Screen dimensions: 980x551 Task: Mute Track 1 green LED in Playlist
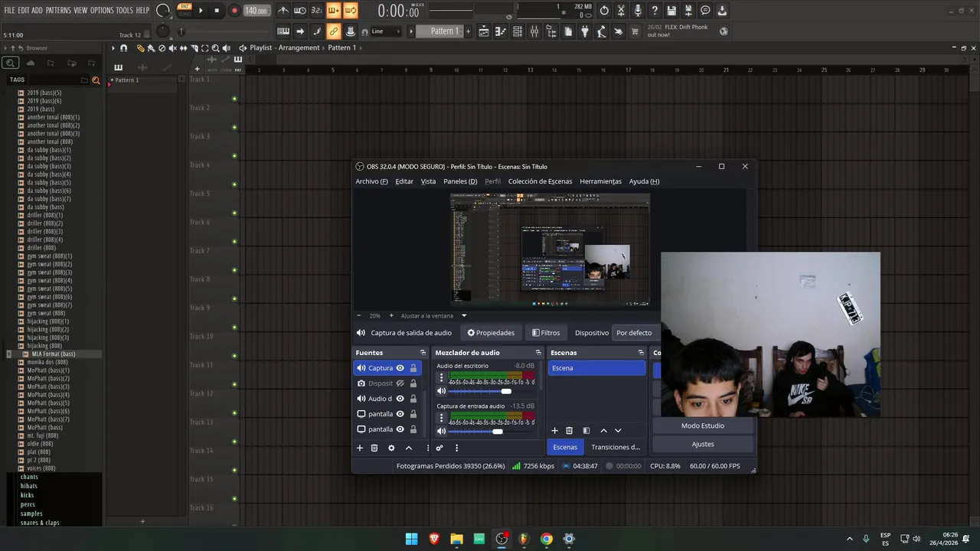tap(234, 99)
